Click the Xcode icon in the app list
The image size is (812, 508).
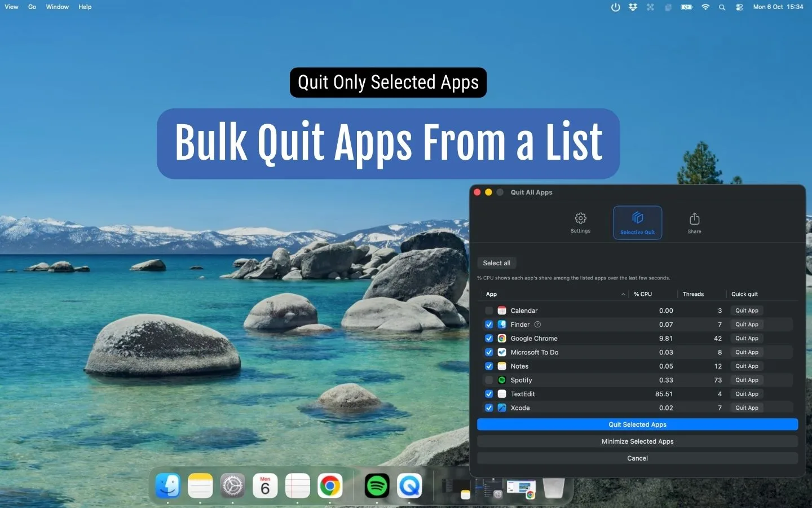click(502, 408)
